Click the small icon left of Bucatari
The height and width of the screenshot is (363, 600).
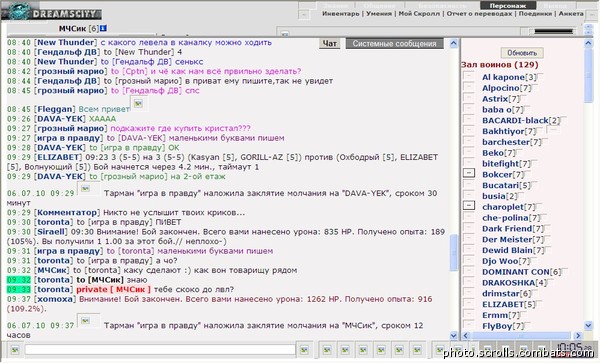pos(469,184)
